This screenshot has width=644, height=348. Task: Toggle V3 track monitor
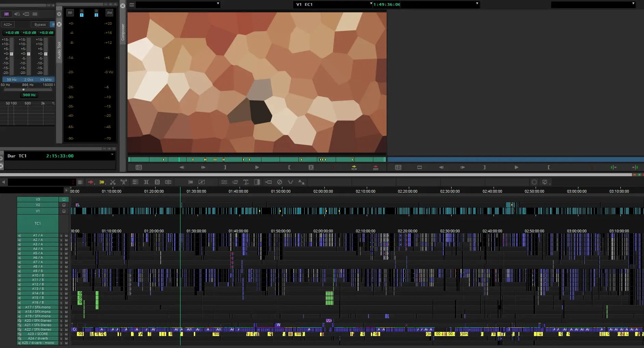(x=64, y=199)
